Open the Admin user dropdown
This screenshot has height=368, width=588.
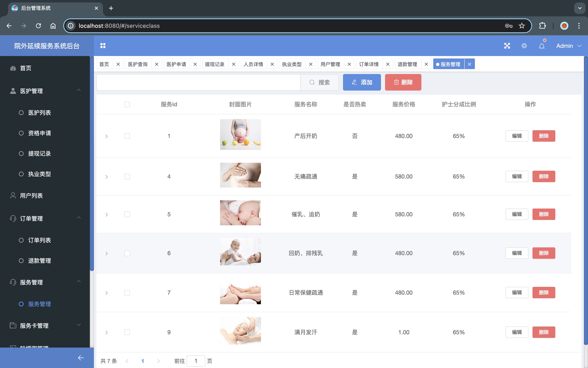[569, 46]
